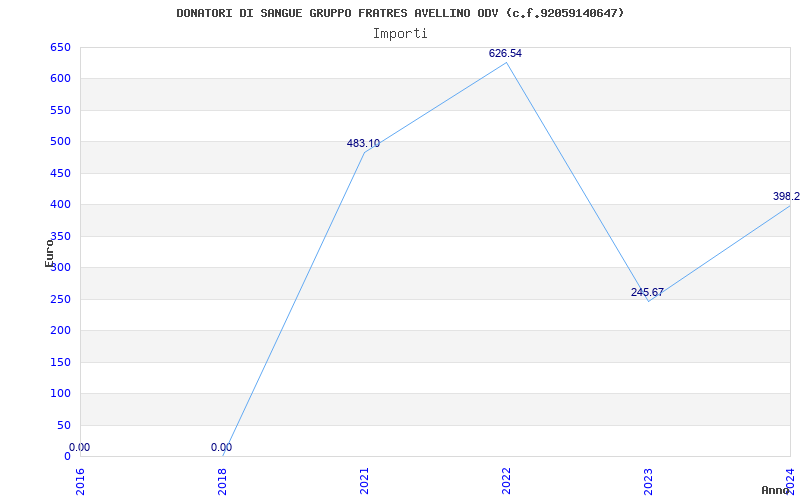Screen dimensions: 800x500
Task: Click the 400 y-axis tick label
Action: tap(60, 205)
